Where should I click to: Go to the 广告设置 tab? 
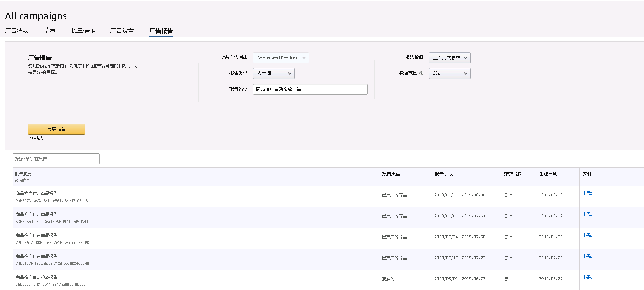coord(122,30)
